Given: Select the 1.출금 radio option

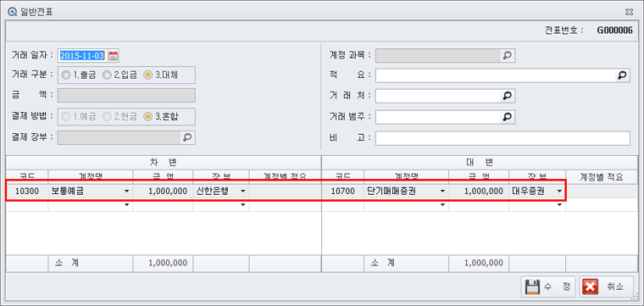Looking at the screenshot, I should coord(79,75).
